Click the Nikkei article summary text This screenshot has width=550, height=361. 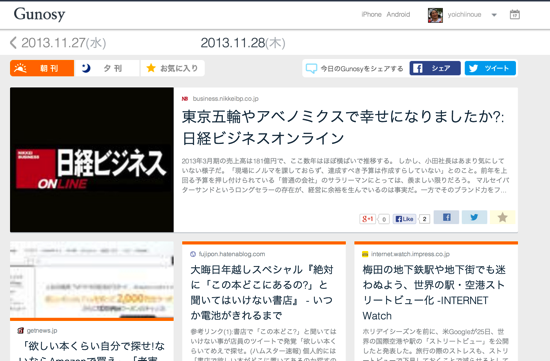point(345,175)
